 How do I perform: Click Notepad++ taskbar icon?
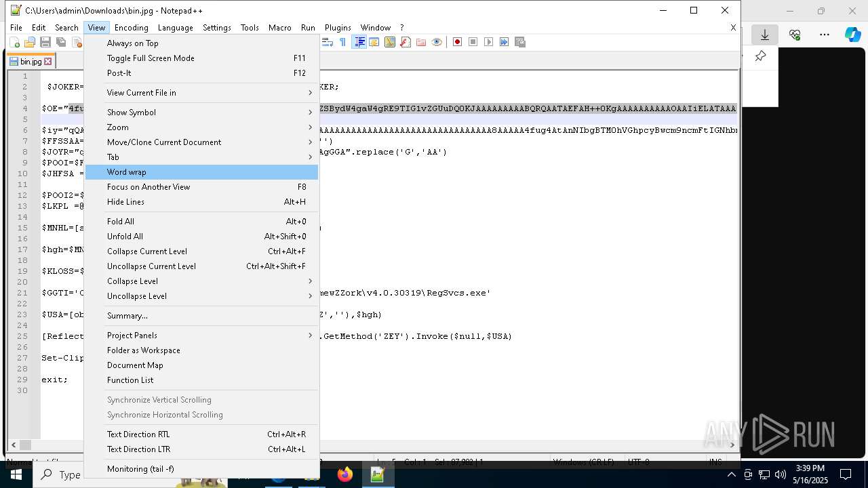(x=378, y=474)
